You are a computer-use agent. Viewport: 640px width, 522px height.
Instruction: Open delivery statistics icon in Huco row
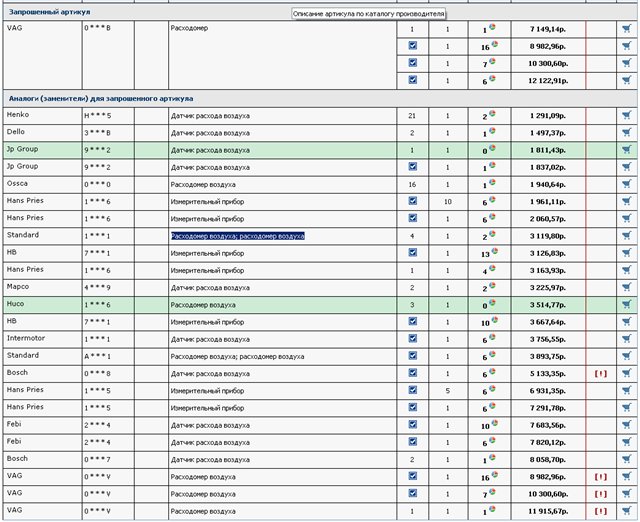[x=492, y=302]
